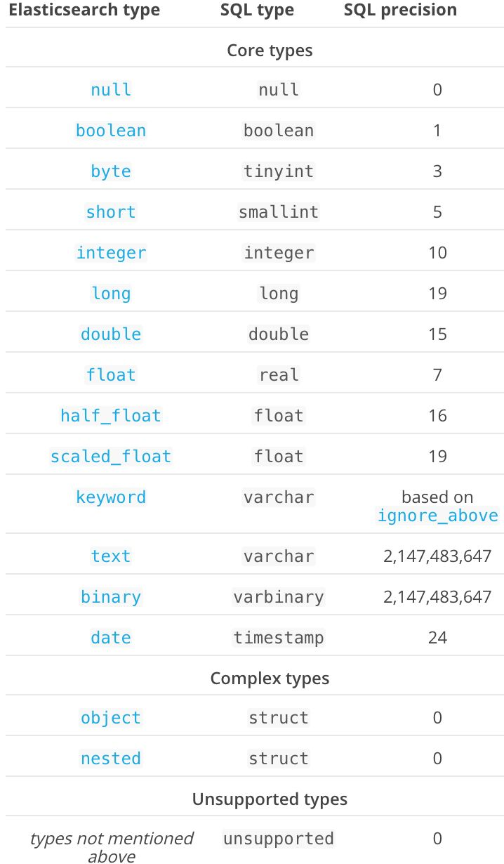
Task: Click the float Elasticsearch type link
Action: 111,375
